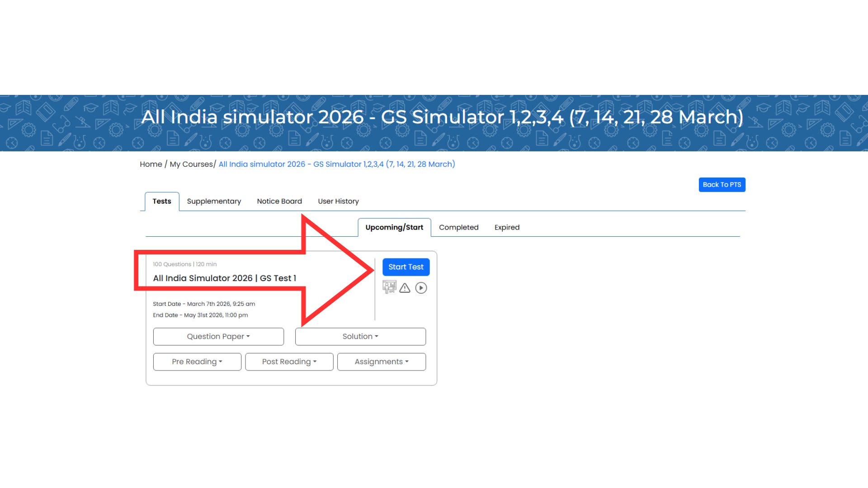Open the Post Reading dropdown
Viewport: 868px width, 488px height.
pyautogui.click(x=289, y=362)
